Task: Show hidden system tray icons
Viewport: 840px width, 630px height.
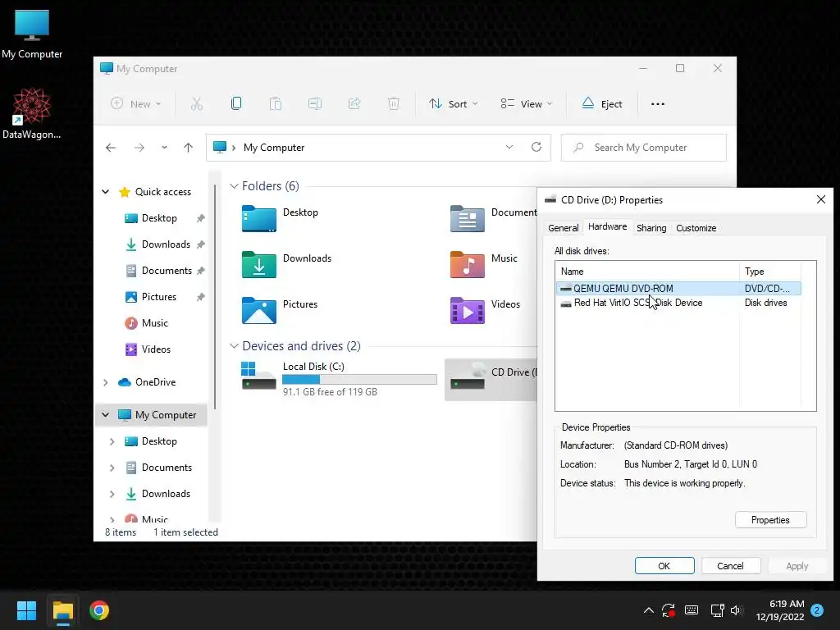Action: coord(648,610)
